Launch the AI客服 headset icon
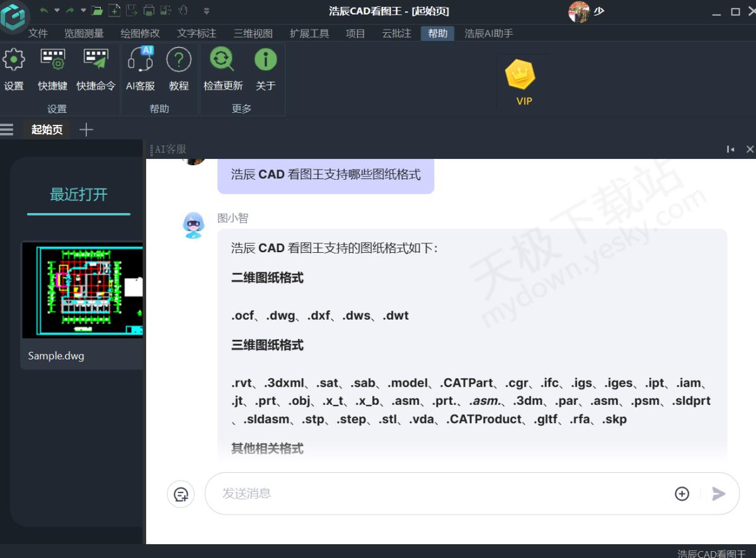This screenshot has width=756, height=558. pos(140,61)
